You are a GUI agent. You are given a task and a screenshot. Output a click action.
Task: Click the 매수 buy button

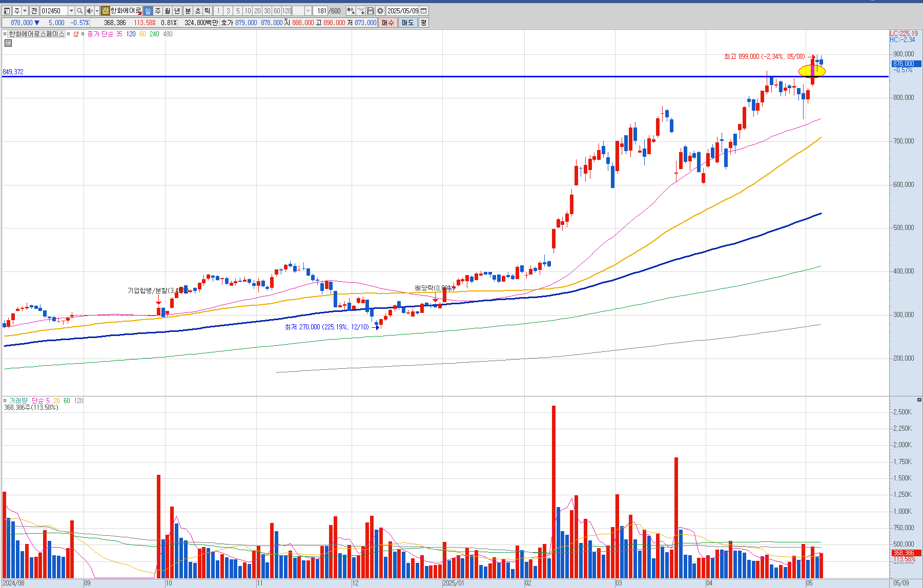tap(388, 23)
